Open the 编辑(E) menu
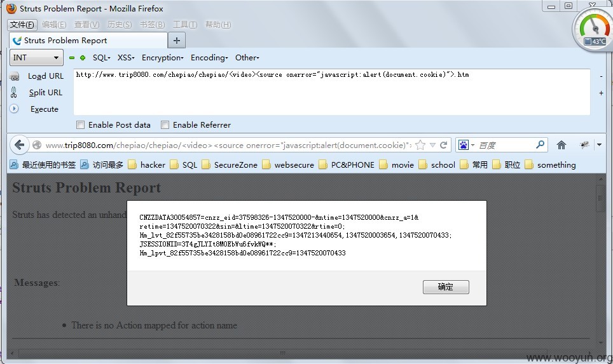This screenshot has width=613, height=364. point(54,25)
